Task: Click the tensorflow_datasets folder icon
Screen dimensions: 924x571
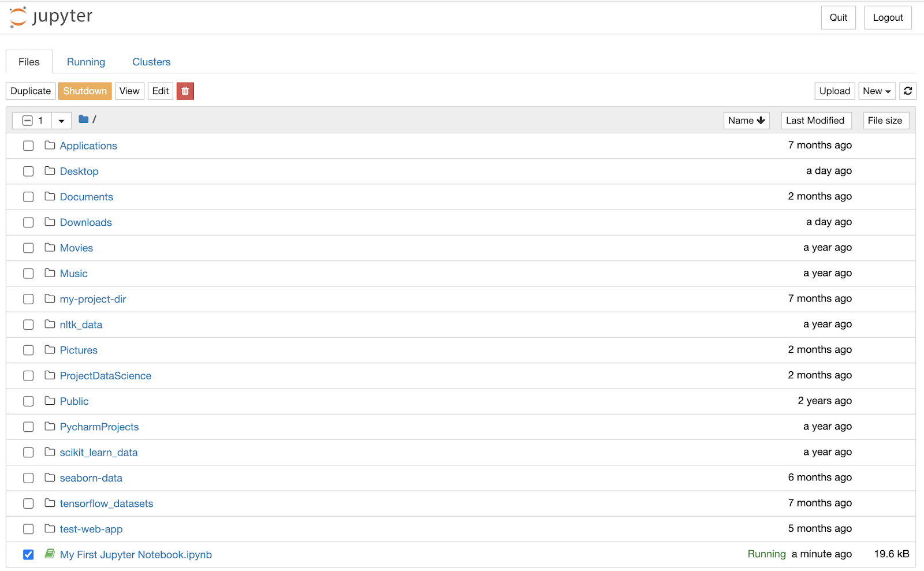Action: (x=50, y=503)
